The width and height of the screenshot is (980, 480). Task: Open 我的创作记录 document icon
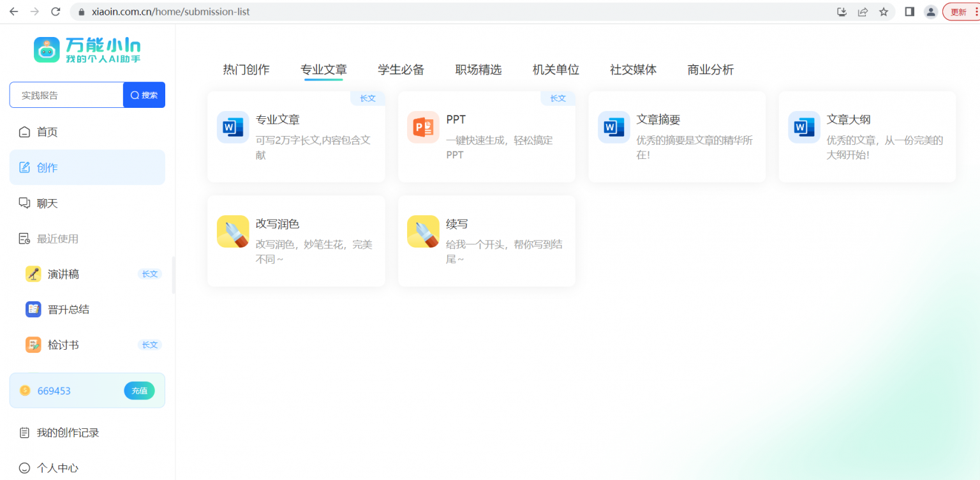(24, 433)
